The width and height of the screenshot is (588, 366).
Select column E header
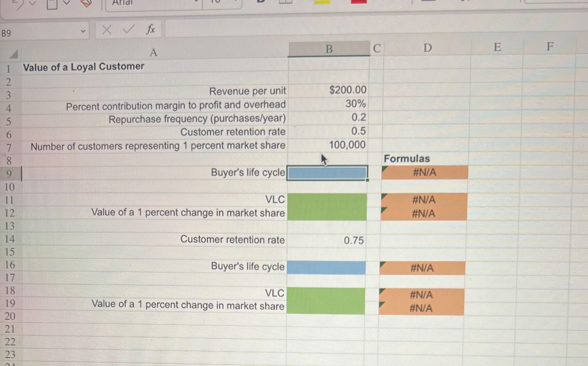tap(497, 47)
